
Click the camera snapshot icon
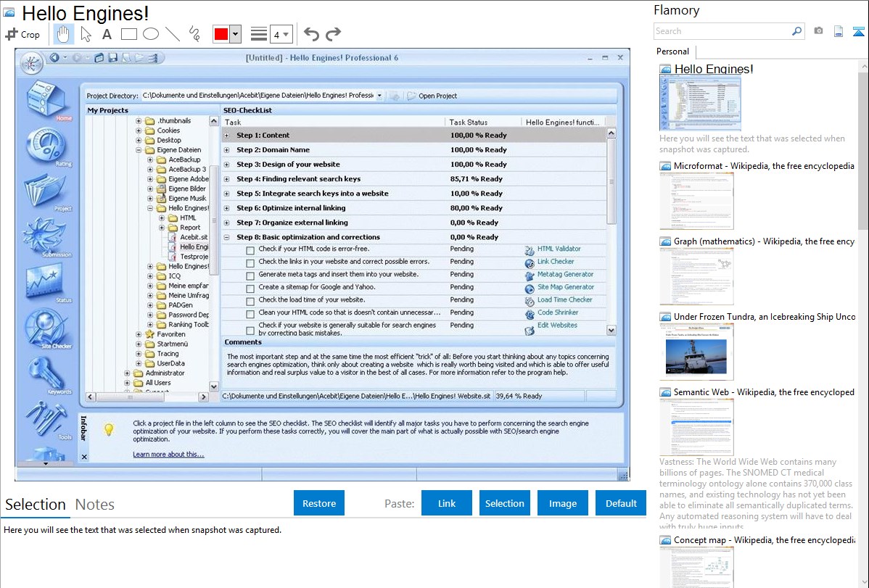tap(818, 31)
